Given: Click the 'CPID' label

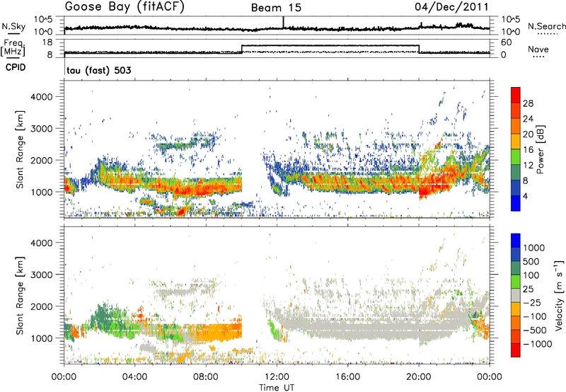Looking at the screenshot, I should click(x=16, y=67).
